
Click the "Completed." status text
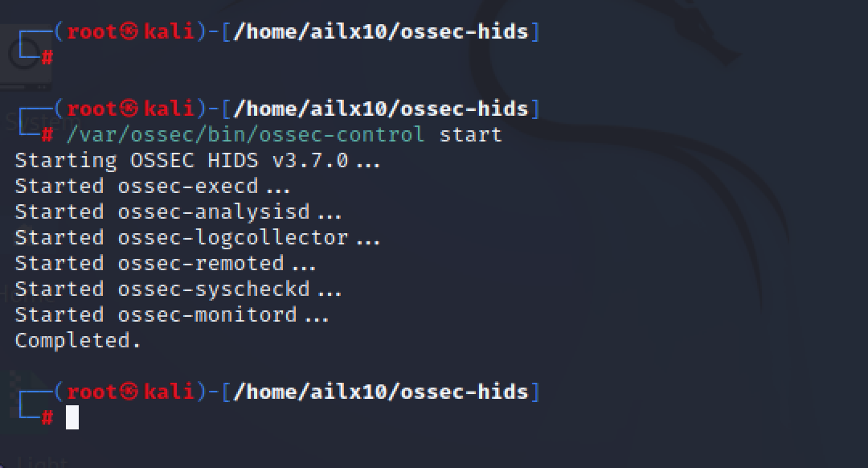click(x=78, y=340)
